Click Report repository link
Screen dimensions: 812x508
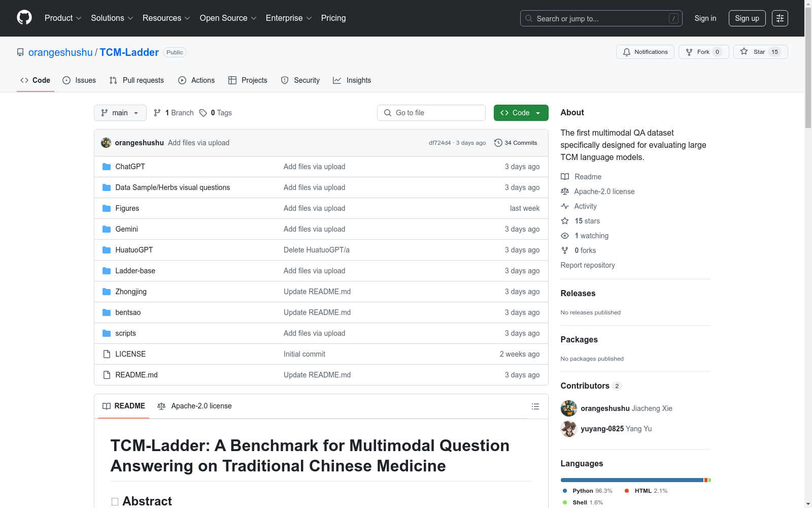pyautogui.click(x=588, y=265)
